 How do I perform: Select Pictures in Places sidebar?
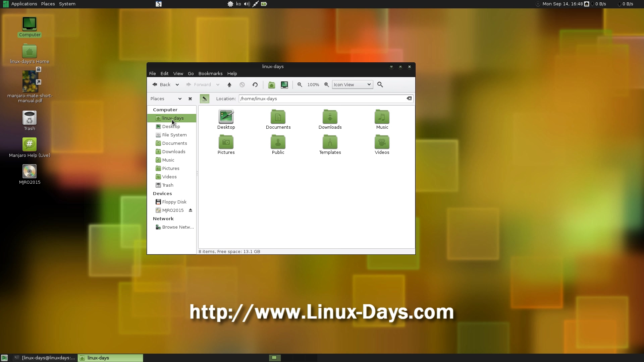coord(172,169)
